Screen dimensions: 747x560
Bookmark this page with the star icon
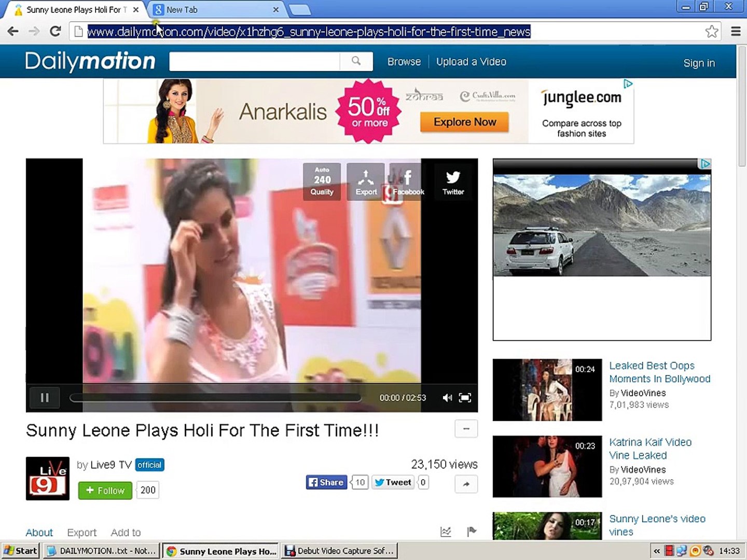point(712,31)
